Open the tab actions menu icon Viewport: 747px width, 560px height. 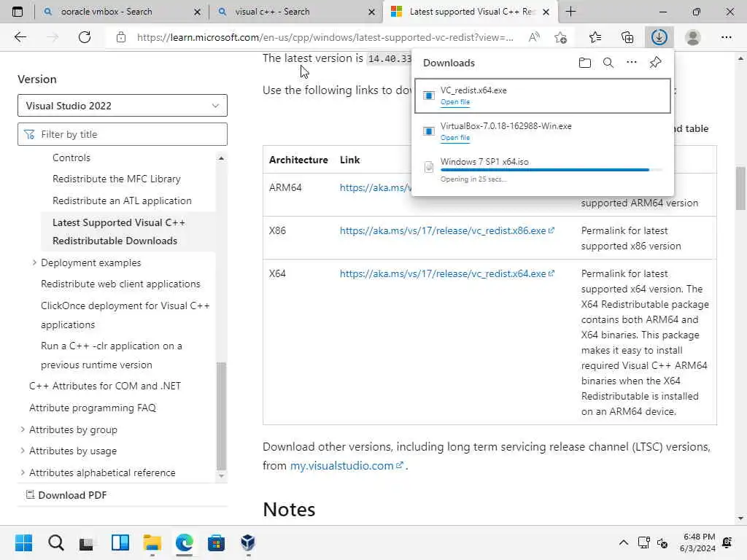[18, 12]
